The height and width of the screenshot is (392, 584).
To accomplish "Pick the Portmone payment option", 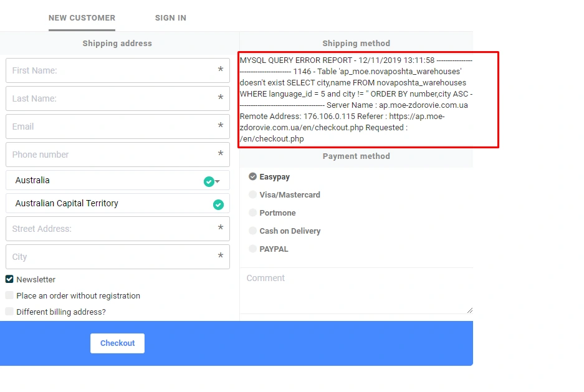I will (253, 213).
